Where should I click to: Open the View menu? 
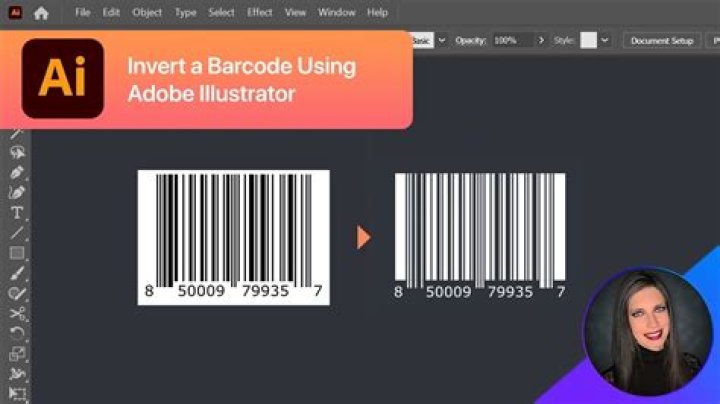coord(295,12)
